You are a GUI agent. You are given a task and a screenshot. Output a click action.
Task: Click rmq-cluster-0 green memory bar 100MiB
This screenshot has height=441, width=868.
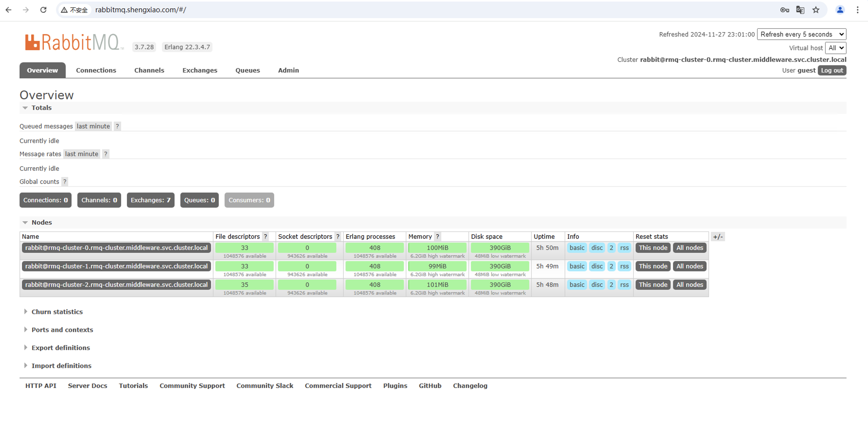(437, 247)
